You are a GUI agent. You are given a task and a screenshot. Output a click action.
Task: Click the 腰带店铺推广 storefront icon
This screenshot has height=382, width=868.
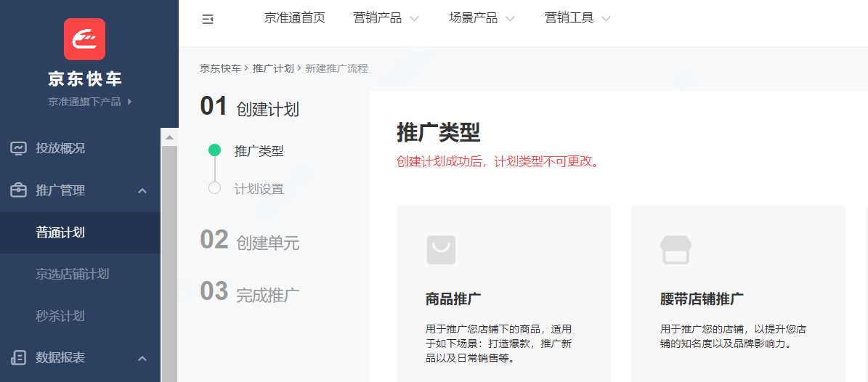tap(676, 250)
